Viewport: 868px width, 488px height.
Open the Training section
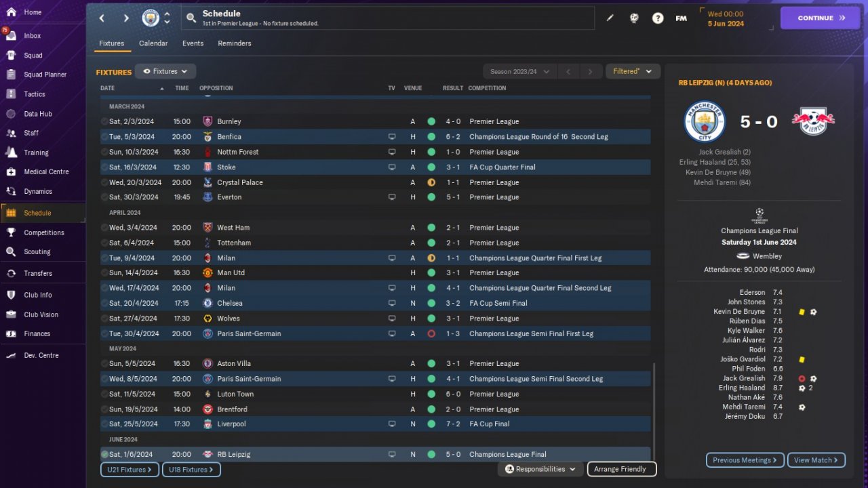coord(36,152)
